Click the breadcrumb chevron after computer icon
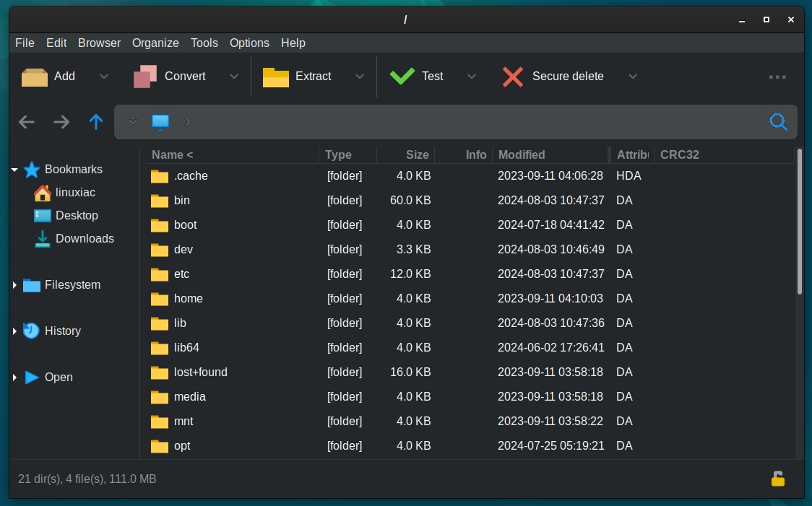 (187, 122)
